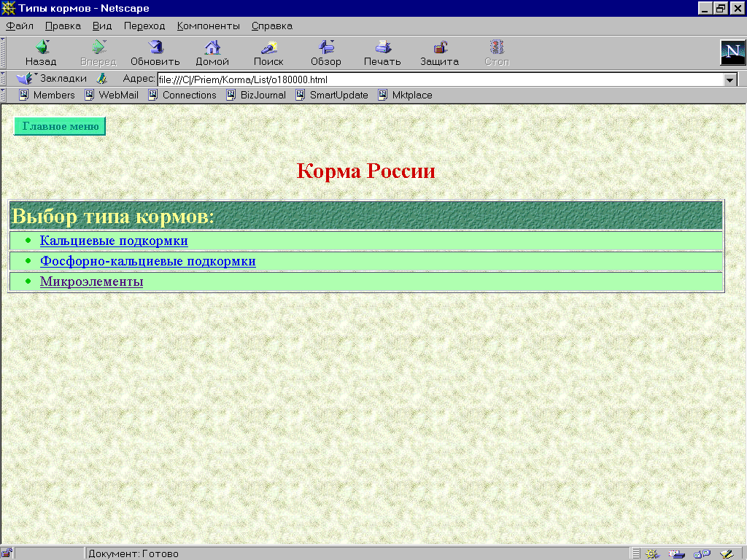Click the Netscape N logo
The height and width of the screenshot is (560, 747).
[732, 53]
